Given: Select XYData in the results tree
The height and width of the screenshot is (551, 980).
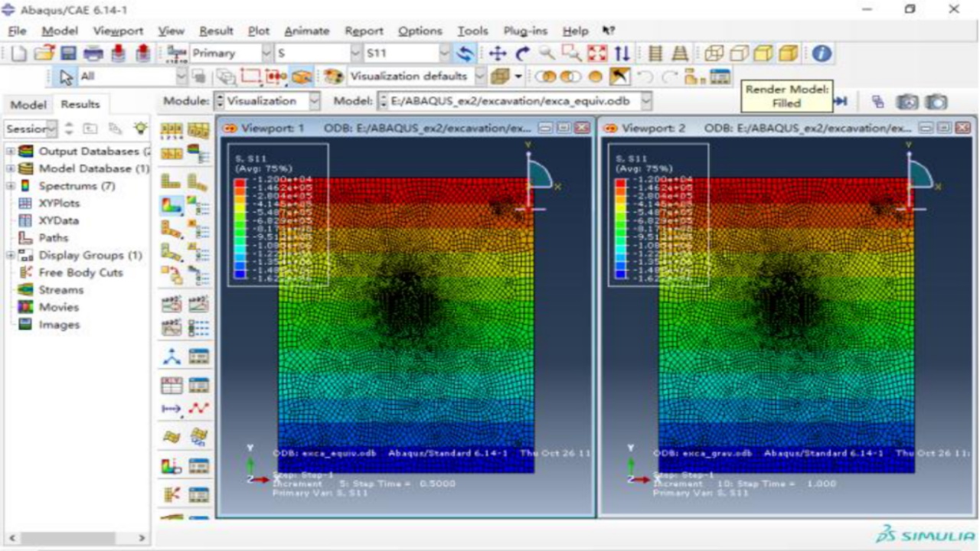Looking at the screenshot, I should tap(59, 220).
